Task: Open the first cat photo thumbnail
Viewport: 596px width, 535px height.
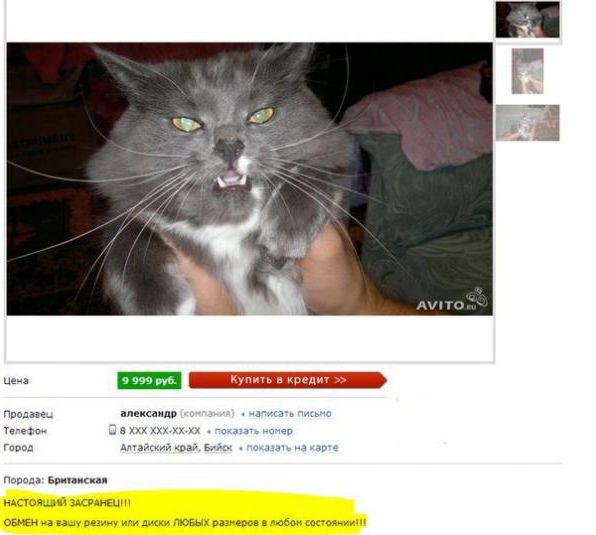Action: [527, 19]
